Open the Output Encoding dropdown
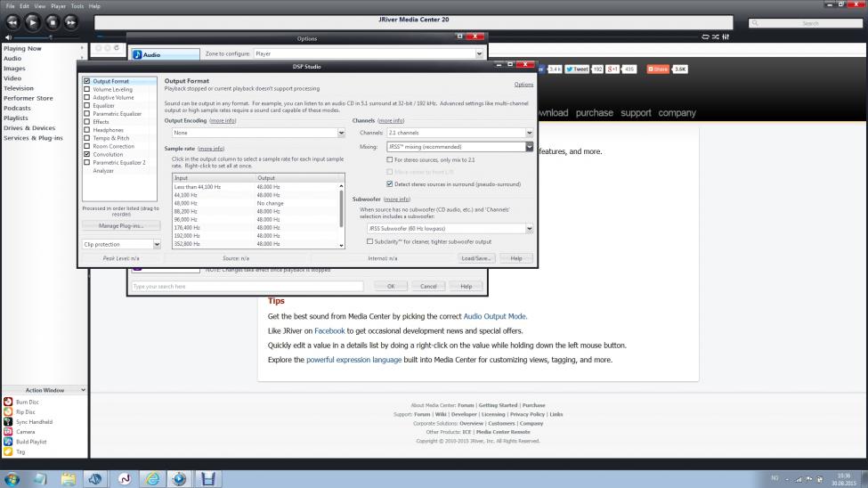This screenshot has height=488, width=868. click(258, 133)
